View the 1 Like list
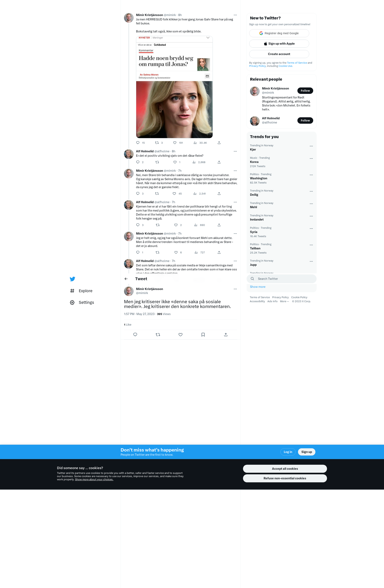 [x=128, y=325]
